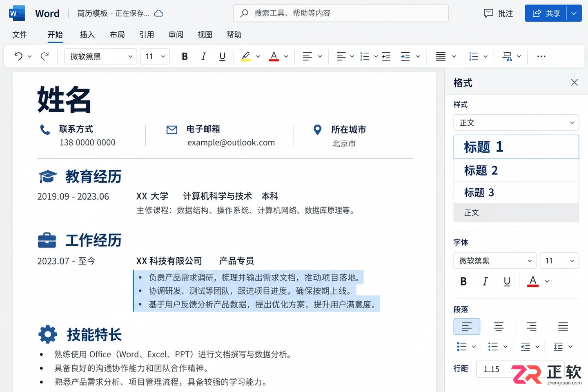The width and height of the screenshot is (588, 392).
Task: Open the 行距 1.15 line spacing dropdown
Action: [x=520, y=369]
